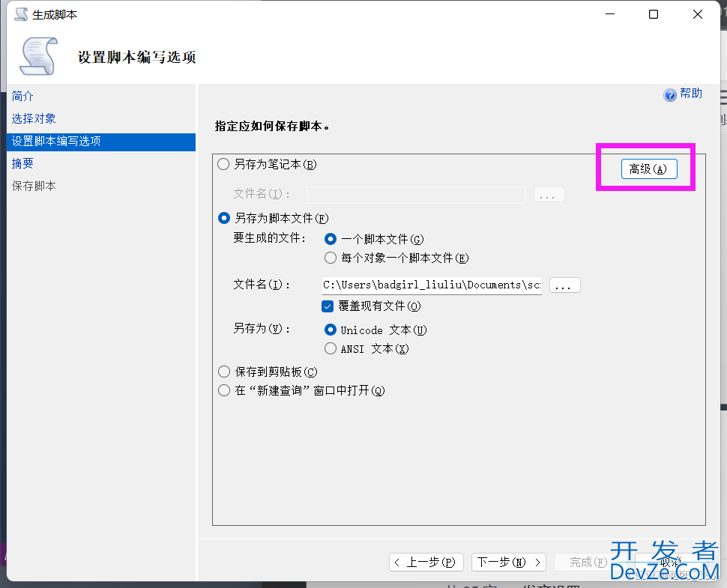
Task: Click the 要生成的文件 label
Action: (x=269, y=238)
